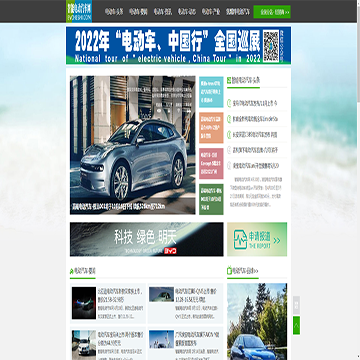Open the blue-sky thumbnail in the bottom-right news card

tap(161, 339)
